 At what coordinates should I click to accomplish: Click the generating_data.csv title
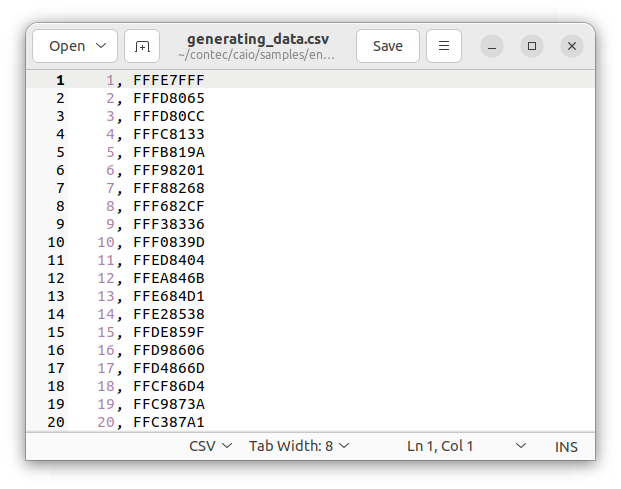point(258,40)
